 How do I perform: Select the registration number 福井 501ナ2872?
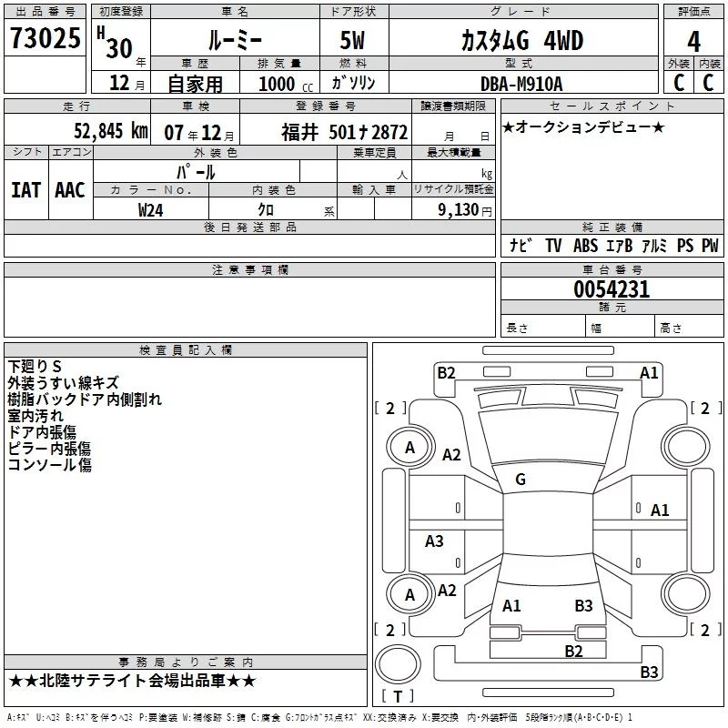tap(345, 132)
